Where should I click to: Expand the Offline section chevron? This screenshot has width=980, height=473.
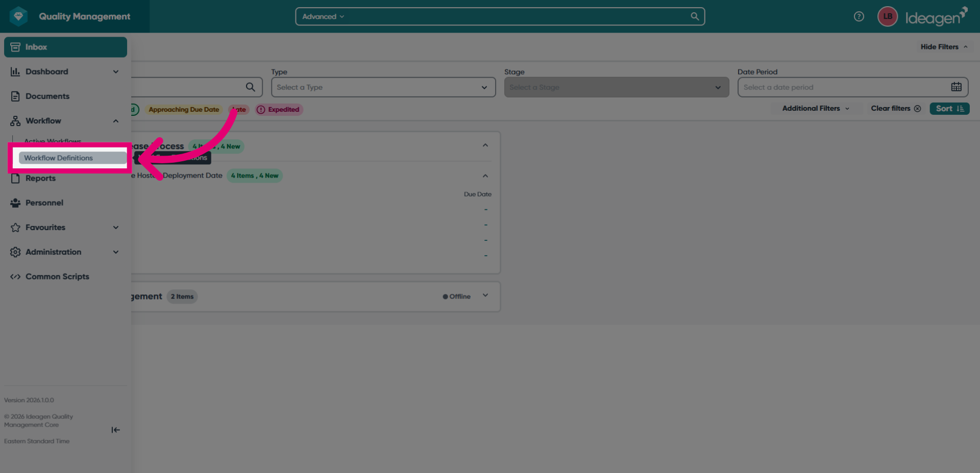[x=485, y=295]
